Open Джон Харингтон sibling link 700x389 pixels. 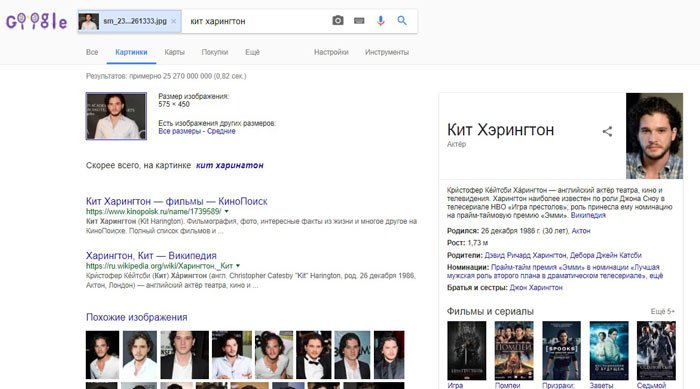(x=536, y=288)
